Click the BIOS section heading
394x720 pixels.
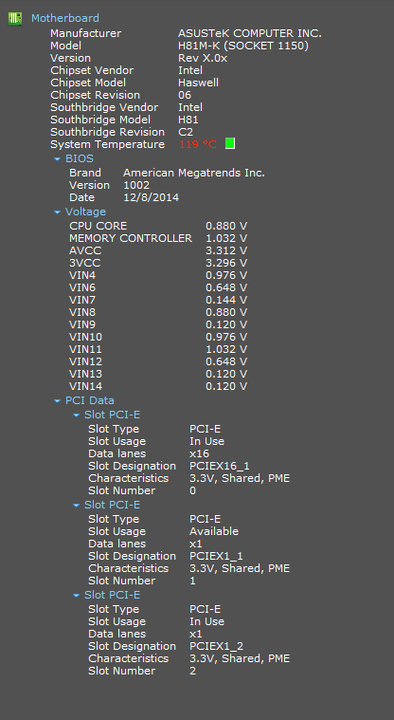pos(79,158)
